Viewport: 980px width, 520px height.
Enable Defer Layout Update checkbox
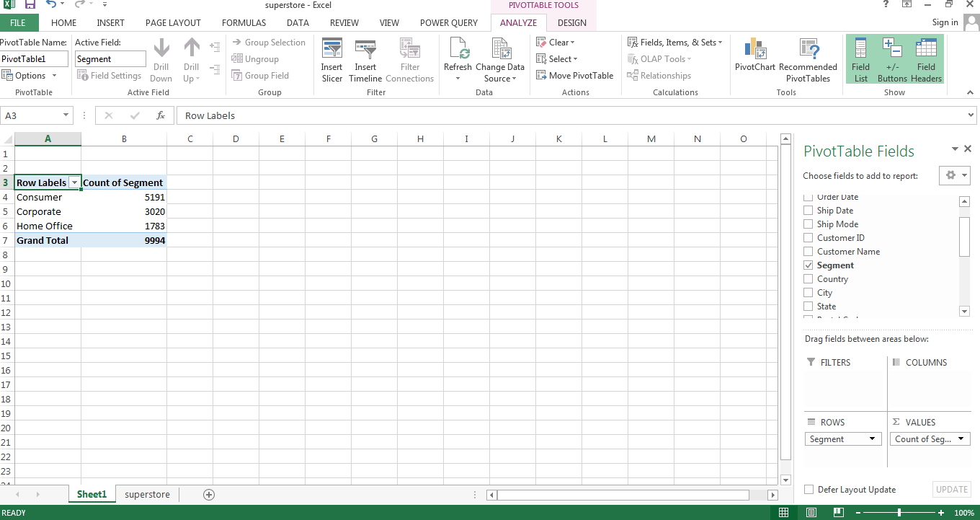808,490
